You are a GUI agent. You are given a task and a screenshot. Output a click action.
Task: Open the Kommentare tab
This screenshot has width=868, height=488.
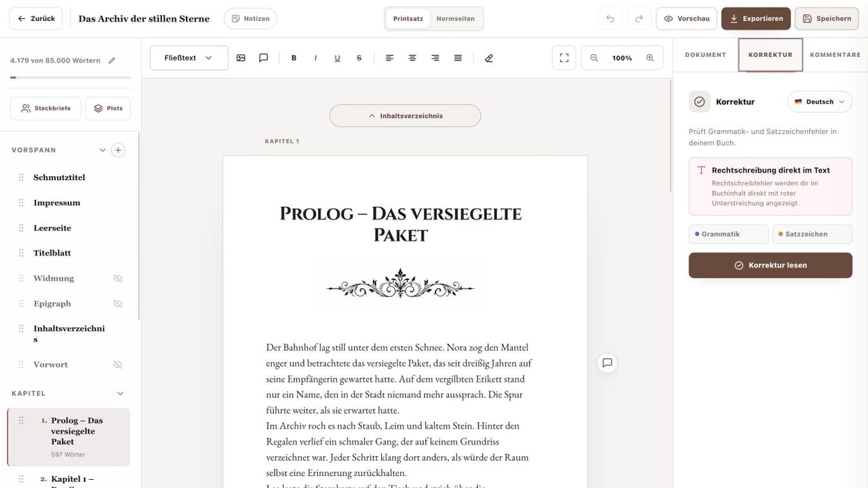click(835, 55)
